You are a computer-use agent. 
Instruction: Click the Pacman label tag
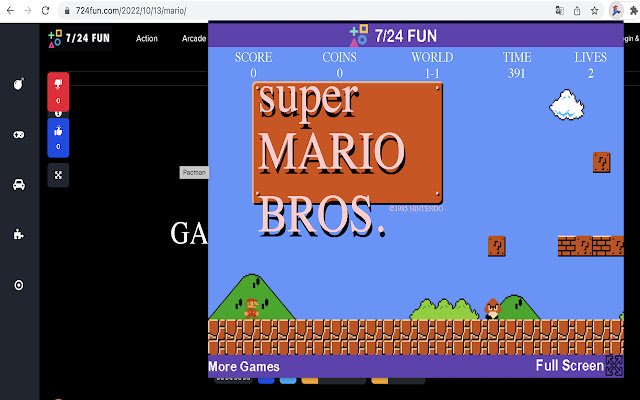[194, 172]
